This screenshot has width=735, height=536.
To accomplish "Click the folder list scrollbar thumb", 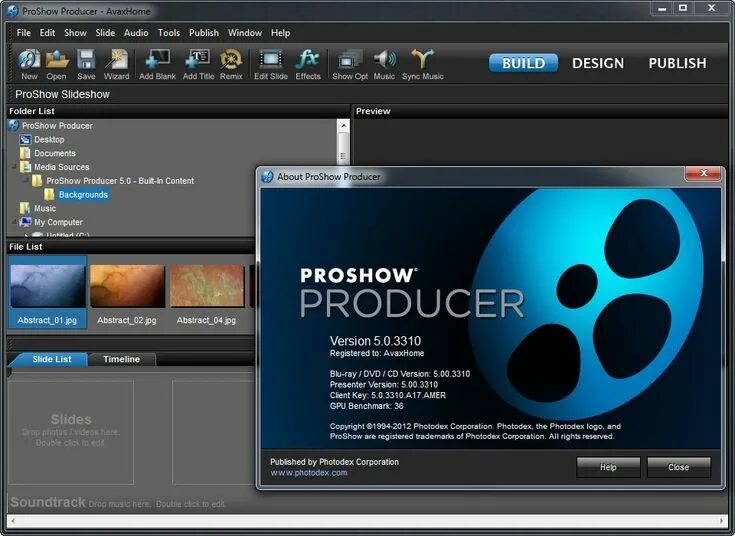I will [x=343, y=149].
